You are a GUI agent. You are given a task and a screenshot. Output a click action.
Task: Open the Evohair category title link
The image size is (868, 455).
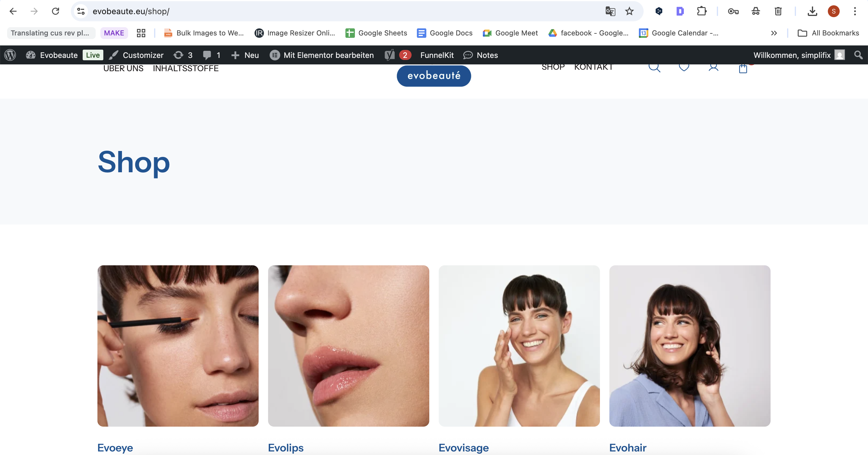point(628,448)
